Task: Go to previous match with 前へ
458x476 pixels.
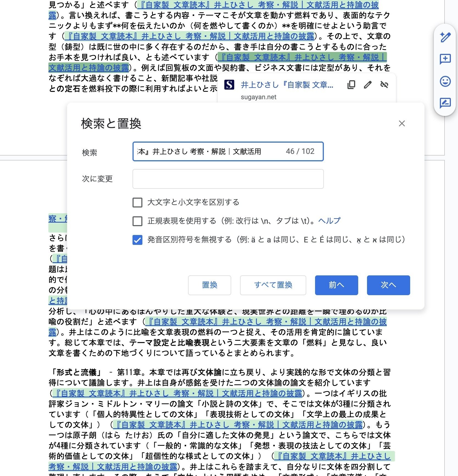Action: pyautogui.click(x=336, y=285)
